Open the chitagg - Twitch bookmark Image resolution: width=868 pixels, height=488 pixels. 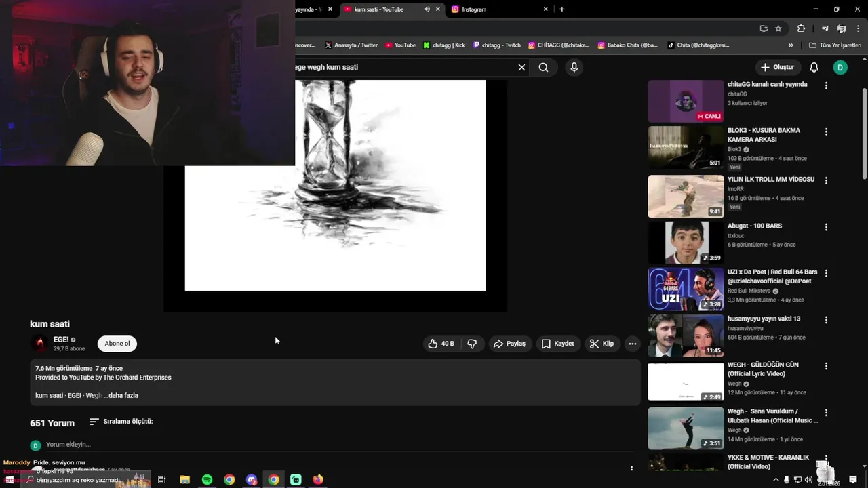tap(496, 45)
